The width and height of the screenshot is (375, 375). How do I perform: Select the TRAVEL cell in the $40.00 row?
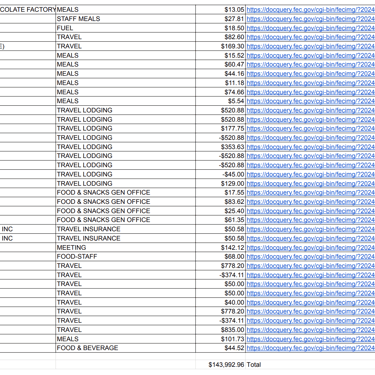tap(126, 302)
